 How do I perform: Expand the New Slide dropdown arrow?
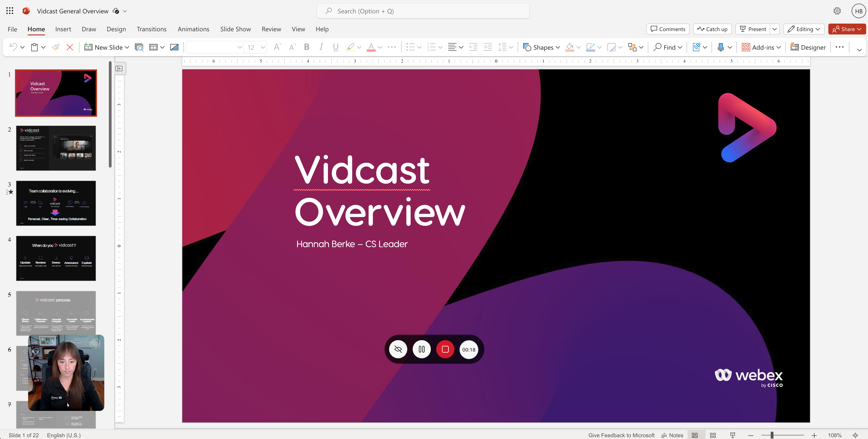(127, 47)
